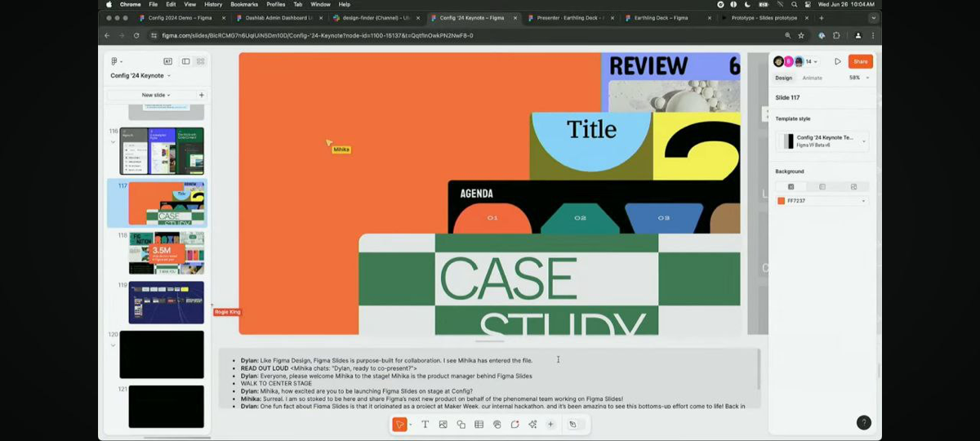Click the help question mark button
Screen dimensions: 980x441
click(863, 422)
